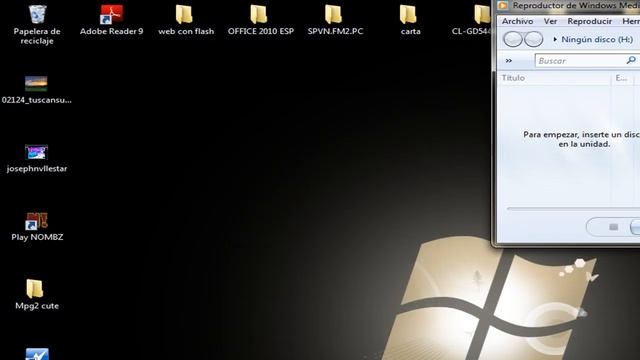Click the forward navigation button in Media Player
This screenshot has width=640, height=360.
click(533, 40)
